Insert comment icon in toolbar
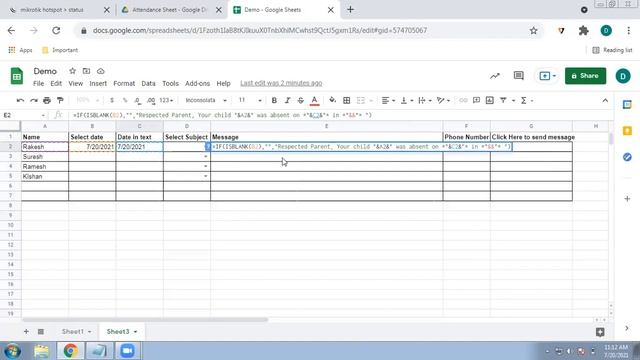 point(476,100)
